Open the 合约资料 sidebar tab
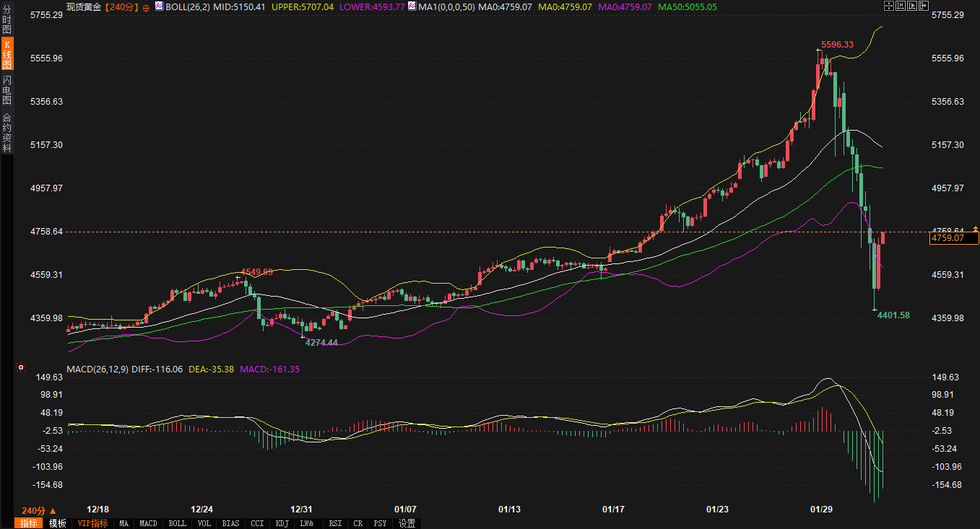The image size is (980, 529). (7, 132)
